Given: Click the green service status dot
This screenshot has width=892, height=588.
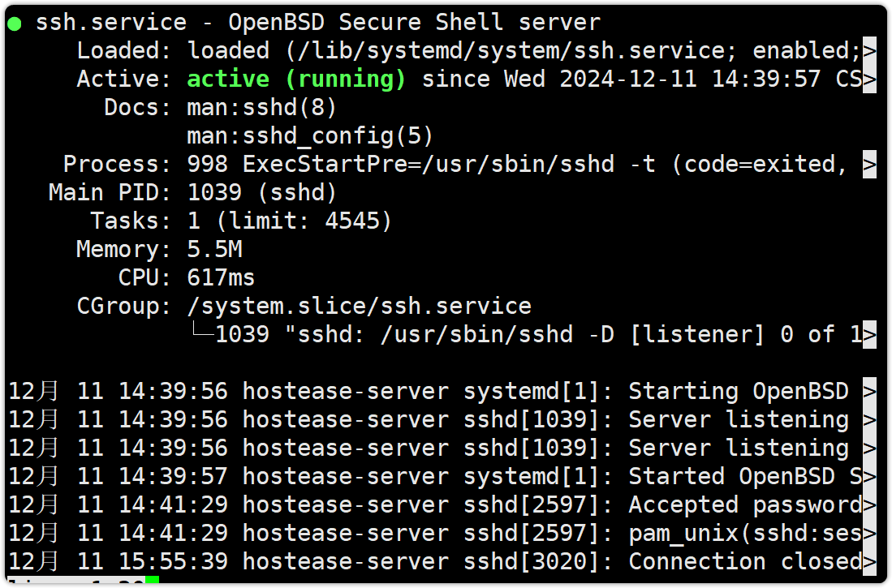Looking at the screenshot, I should click(x=15, y=24).
